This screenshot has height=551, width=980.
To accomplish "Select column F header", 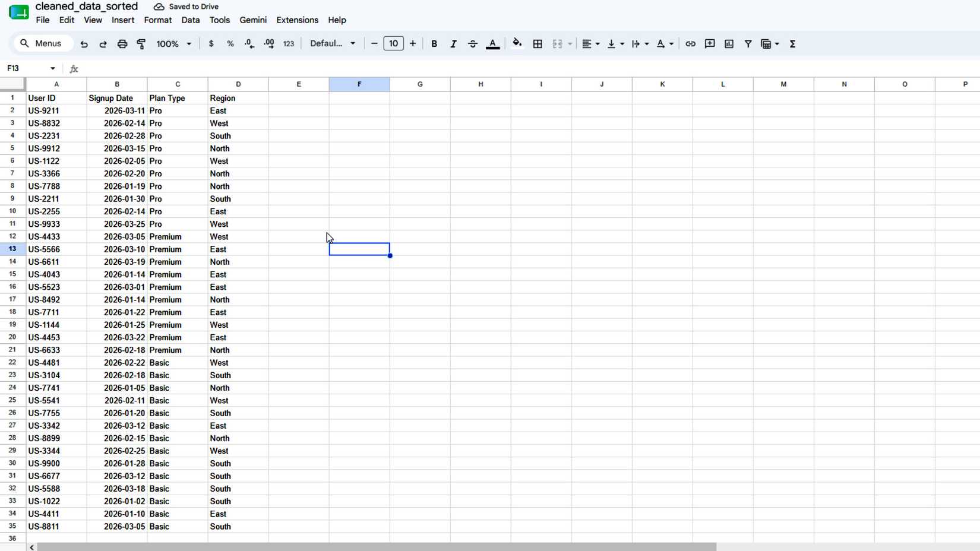I will click(x=359, y=84).
